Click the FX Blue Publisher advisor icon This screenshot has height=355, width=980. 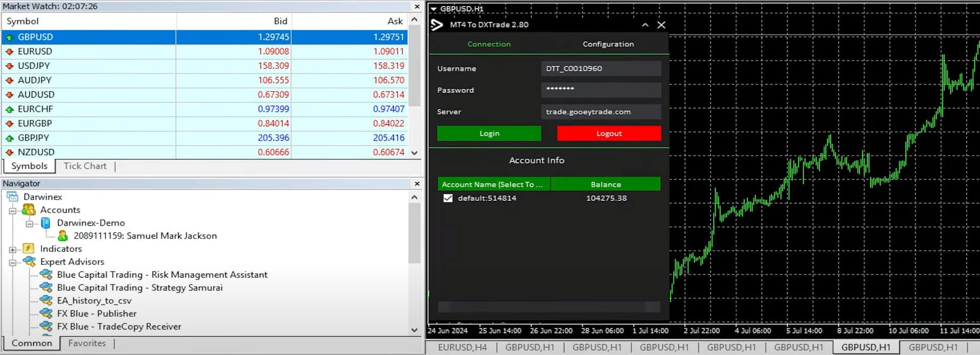coord(46,314)
